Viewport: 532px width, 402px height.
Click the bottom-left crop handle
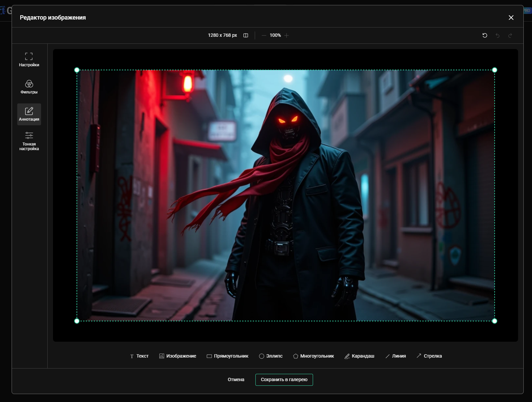coord(77,321)
